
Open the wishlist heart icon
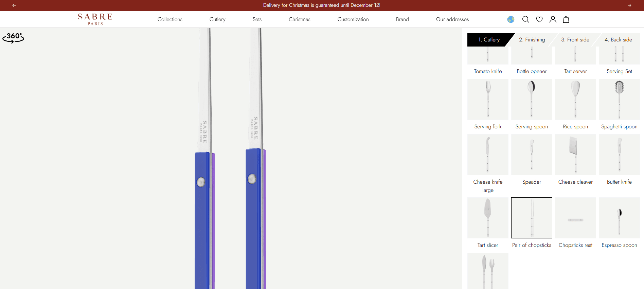(539, 19)
